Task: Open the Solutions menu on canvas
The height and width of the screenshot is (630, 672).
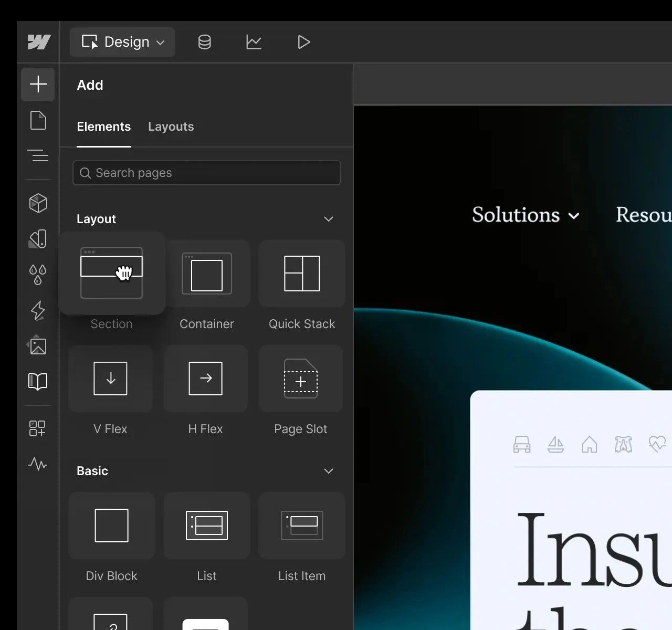Action: tap(526, 215)
